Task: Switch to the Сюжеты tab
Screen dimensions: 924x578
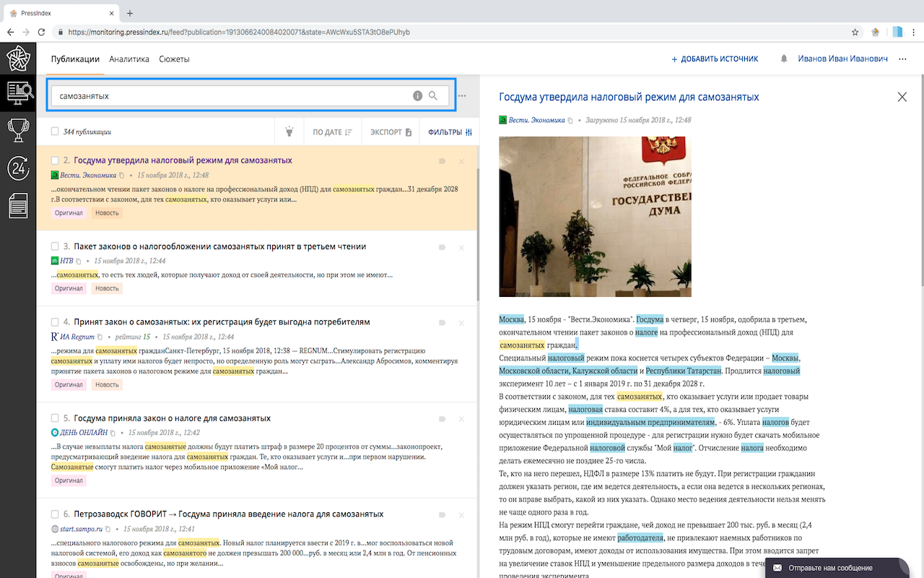Action: pyautogui.click(x=174, y=59)
